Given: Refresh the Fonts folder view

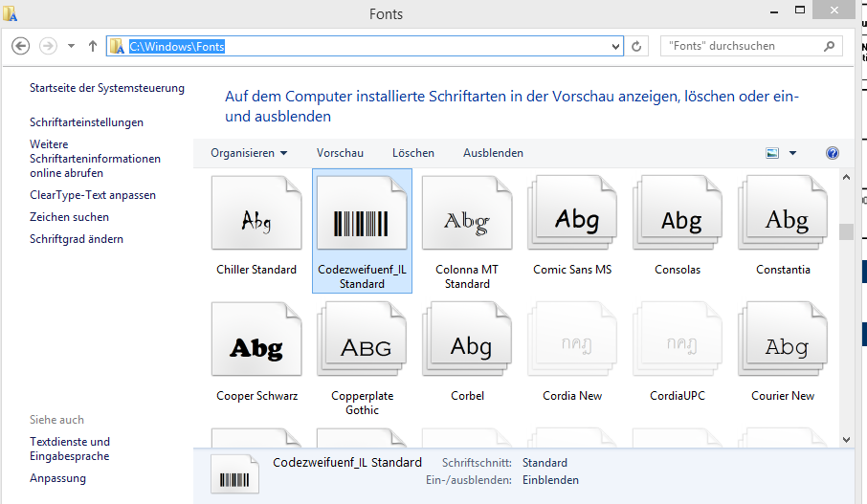Looking at the screenshot, I should [636, 47].
